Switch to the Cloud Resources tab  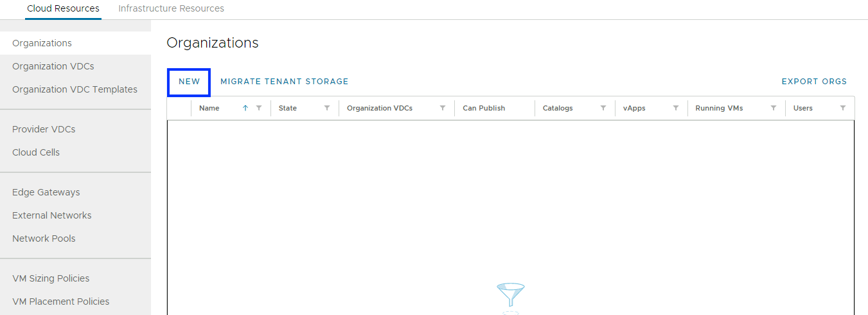pos(63,9)
